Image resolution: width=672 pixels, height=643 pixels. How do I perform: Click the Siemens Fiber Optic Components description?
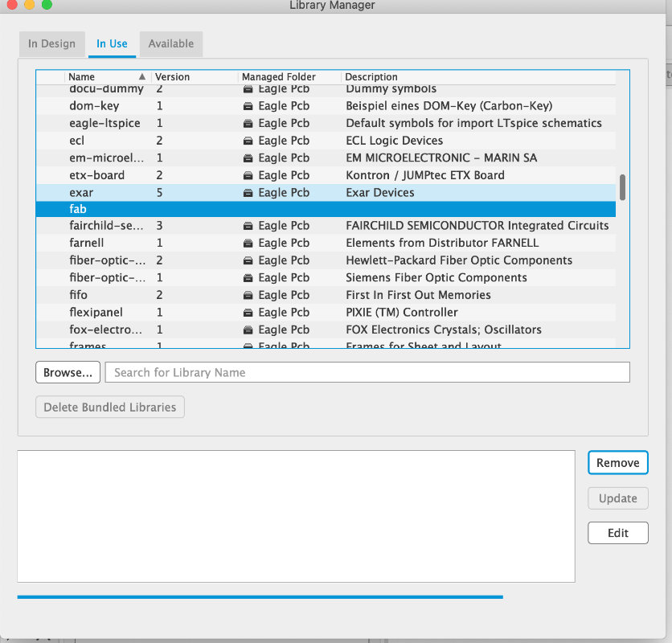point(436,278)
